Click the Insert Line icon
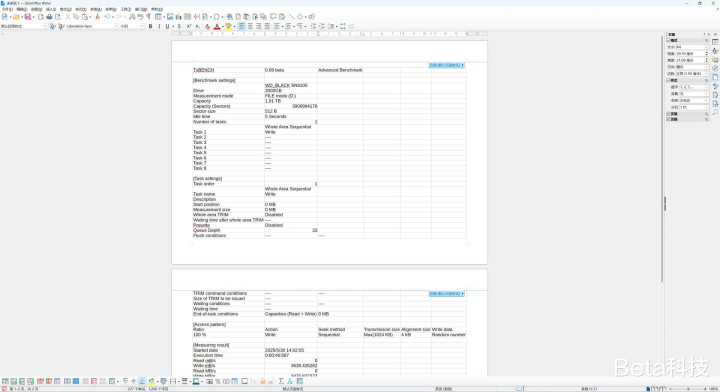The height and width of the screenshot is (392, 720). pyautogui.click(x=292, y=17)
